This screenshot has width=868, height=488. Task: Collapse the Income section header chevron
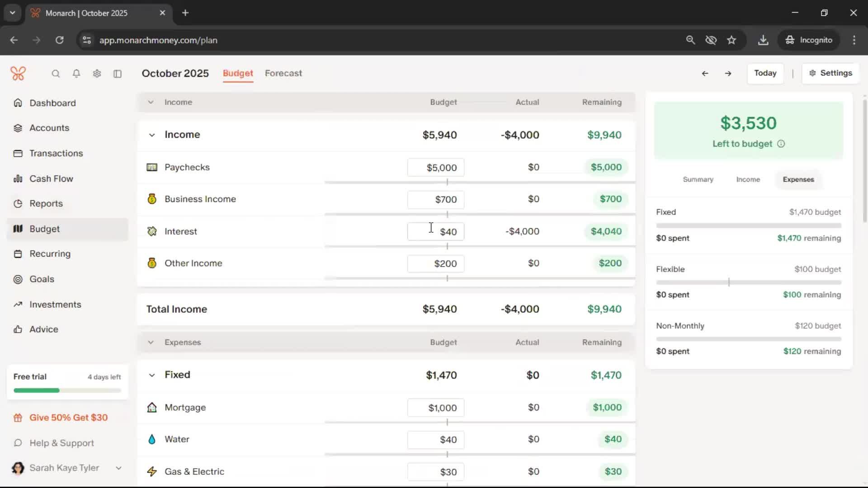point(151,102)
